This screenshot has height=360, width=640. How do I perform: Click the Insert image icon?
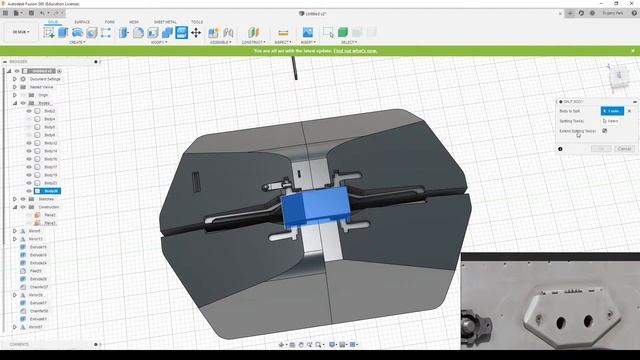pos(308,33)
